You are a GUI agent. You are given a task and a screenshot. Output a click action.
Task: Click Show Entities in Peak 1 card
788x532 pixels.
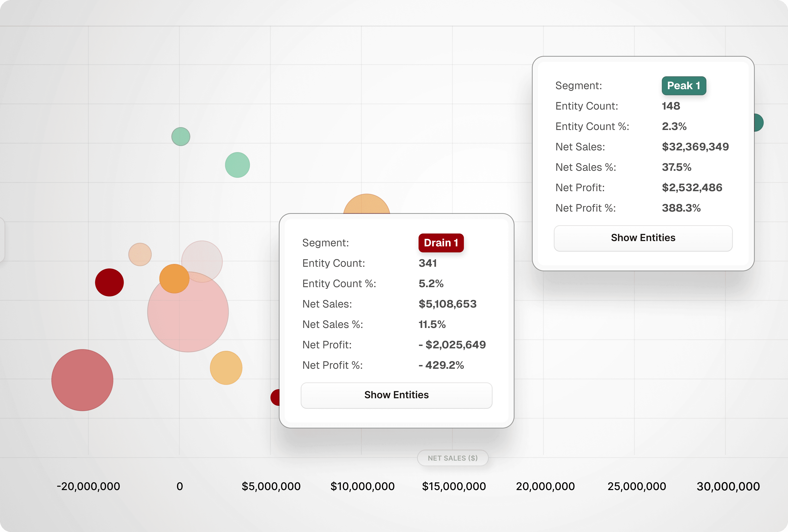(x=643, y=238)
